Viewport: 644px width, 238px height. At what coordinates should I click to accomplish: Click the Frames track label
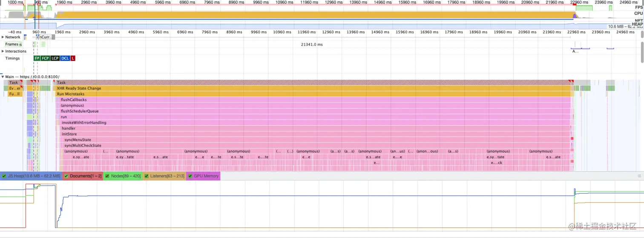[x=12, y=44]
